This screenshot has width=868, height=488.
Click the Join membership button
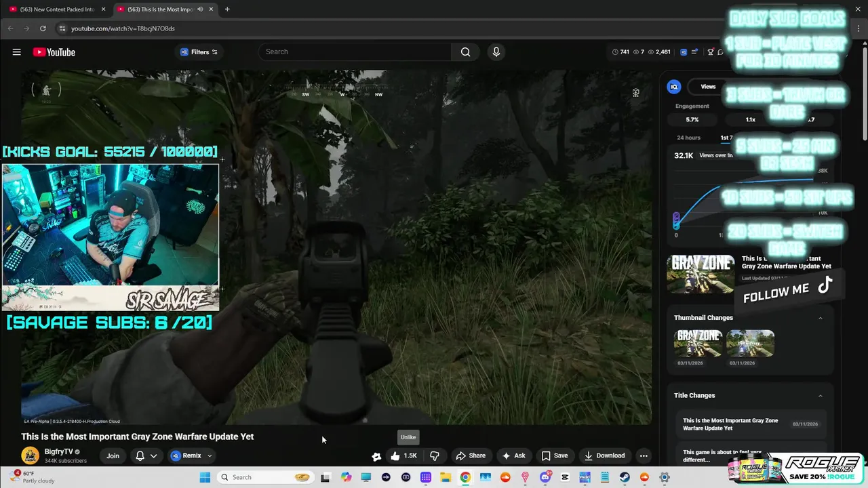pyautogui.click(x=113, y=455)
